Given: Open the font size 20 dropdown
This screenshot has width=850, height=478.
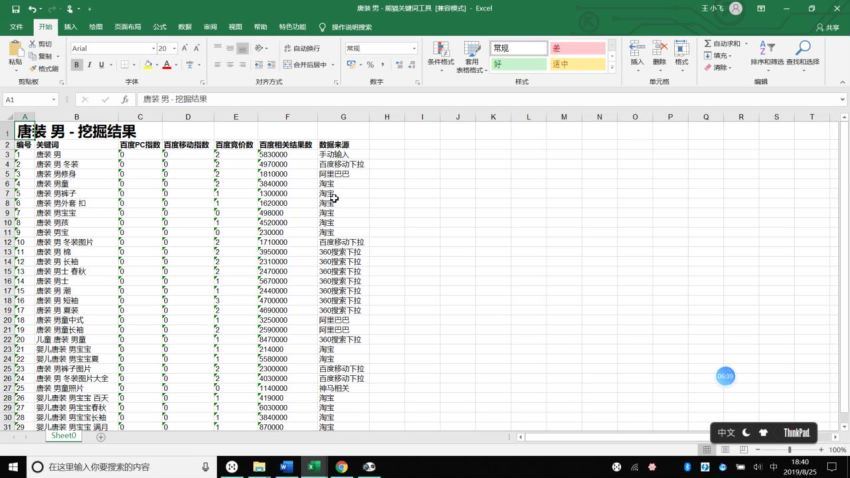Looking at the screenshot, I should tap(174, 48).
